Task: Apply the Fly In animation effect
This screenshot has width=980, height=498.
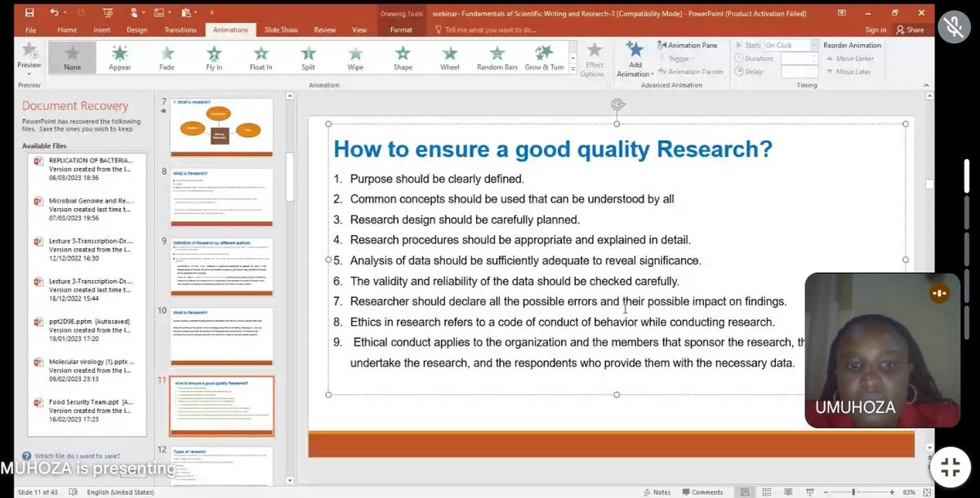Action: coord(214,57)
